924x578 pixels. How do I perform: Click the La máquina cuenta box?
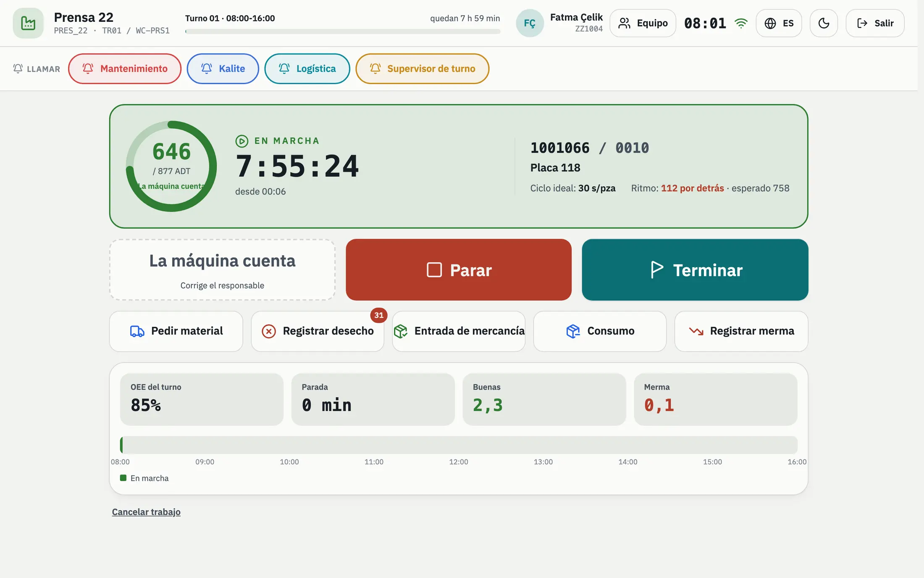(222, 270)
